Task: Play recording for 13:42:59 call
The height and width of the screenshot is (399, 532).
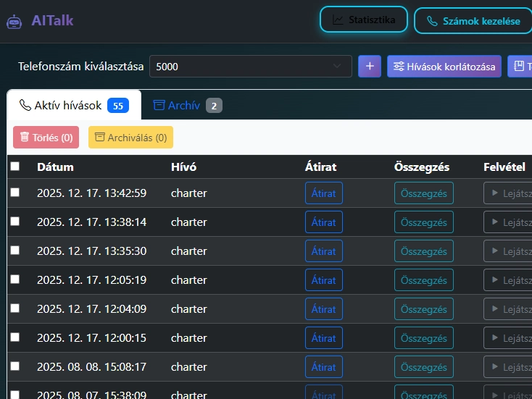Action: (507, 193)
